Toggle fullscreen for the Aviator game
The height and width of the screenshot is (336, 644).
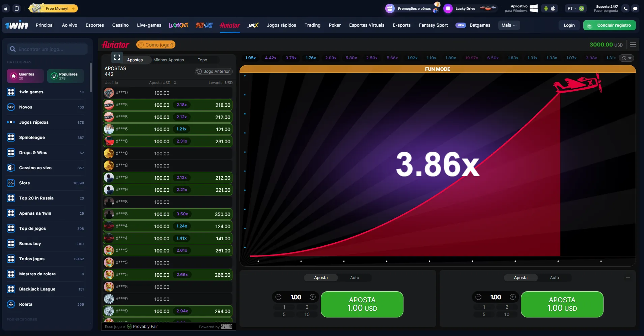(x=117, y=57)
